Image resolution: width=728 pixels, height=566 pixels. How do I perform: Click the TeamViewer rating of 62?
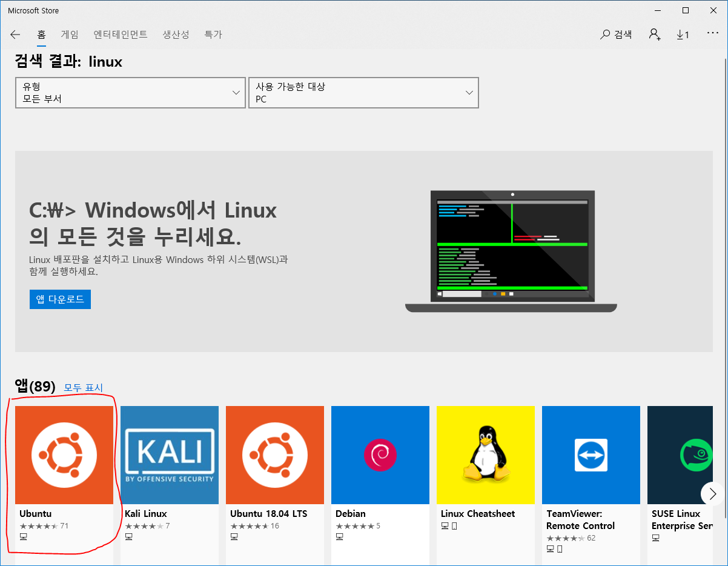coord(571,538)
